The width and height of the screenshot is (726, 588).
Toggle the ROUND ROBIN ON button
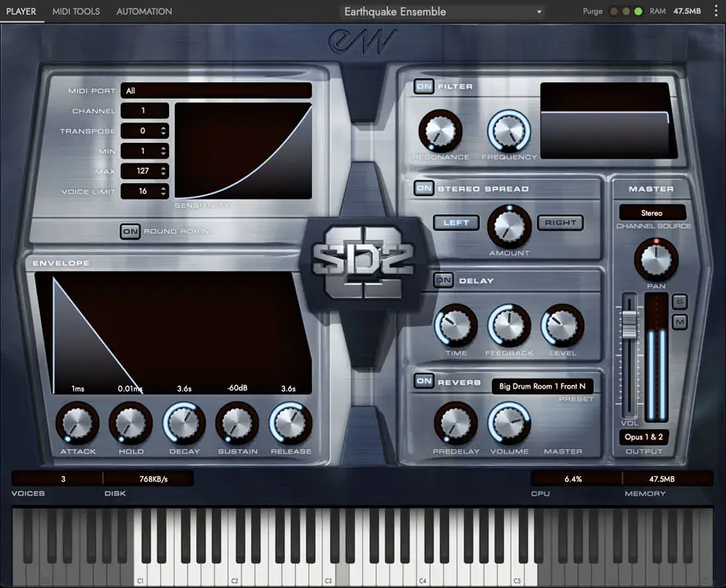pyautogui.click(x=130, y=231)
